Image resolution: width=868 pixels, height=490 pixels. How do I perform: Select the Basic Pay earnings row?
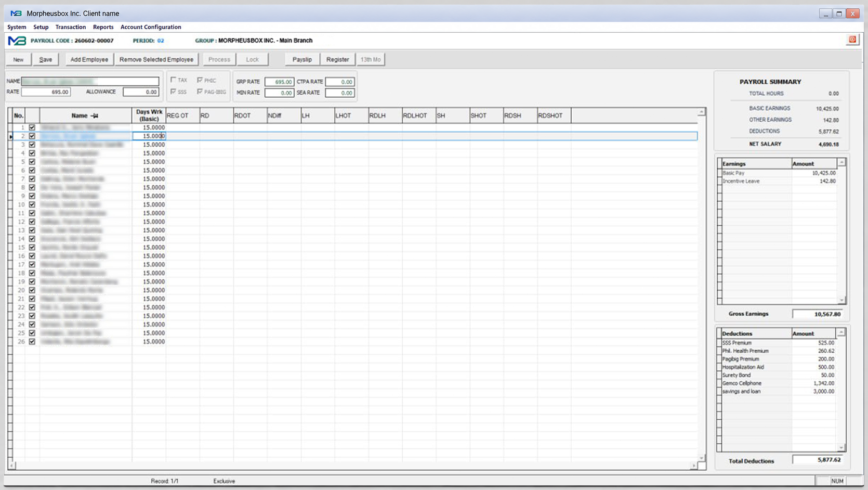coord(779,173)
